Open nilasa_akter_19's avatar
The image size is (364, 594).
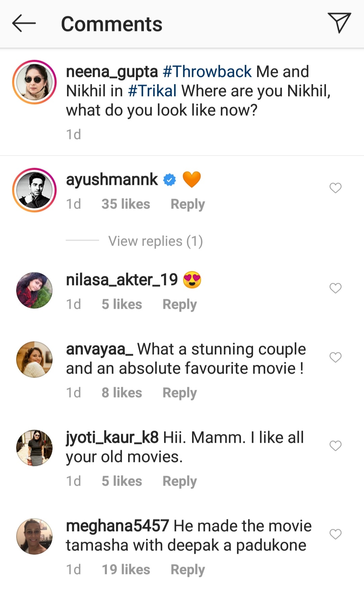coord(34,290)
